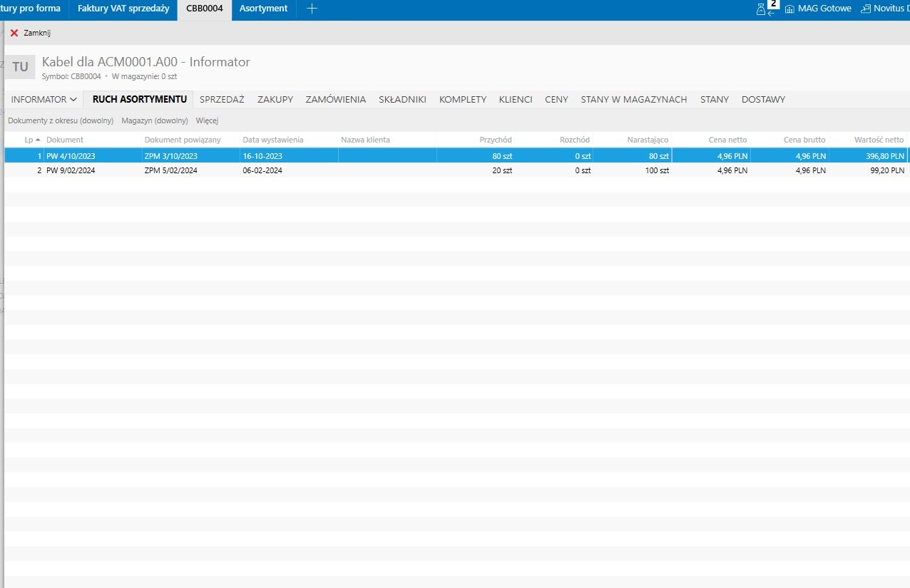Sort by Data wystawienia column header

[x=272, y=140]
